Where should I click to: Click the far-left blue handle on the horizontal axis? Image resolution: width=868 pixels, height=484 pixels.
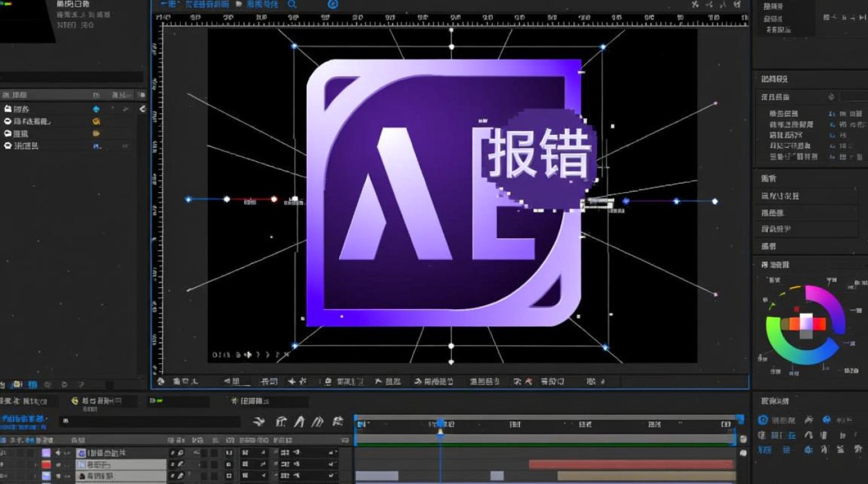pyautogui.click(x=189, y=199)
